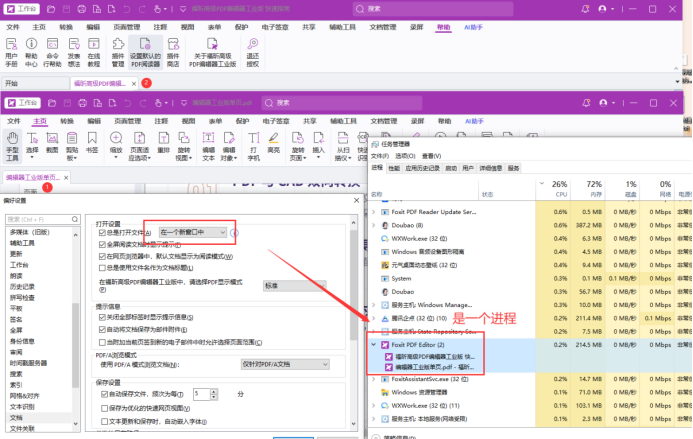This screenshot has height=439, width=693.
Task: Select 历史记录 in preferences category list
Action: coord(22,286)
